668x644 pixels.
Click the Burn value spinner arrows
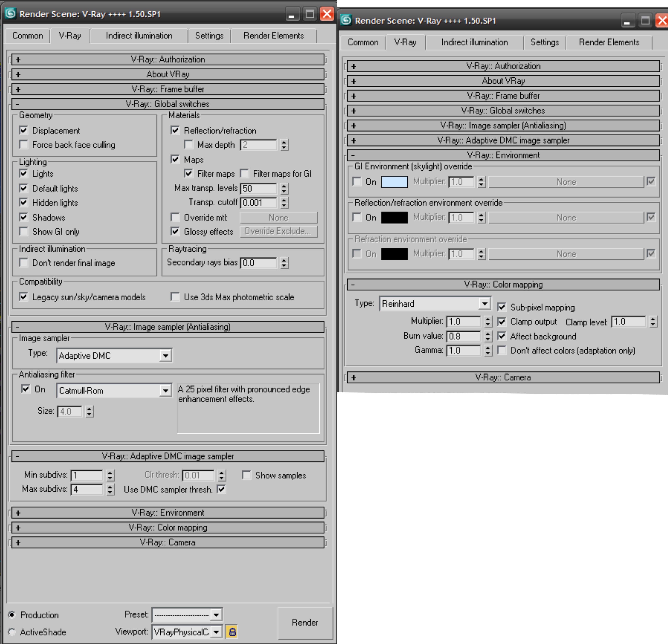(488, 336)
